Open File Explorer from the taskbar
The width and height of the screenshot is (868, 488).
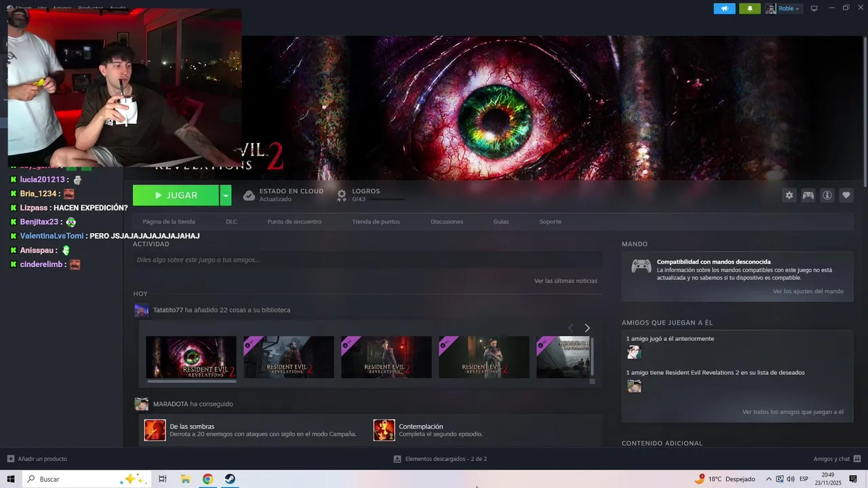tap(185, 479)
